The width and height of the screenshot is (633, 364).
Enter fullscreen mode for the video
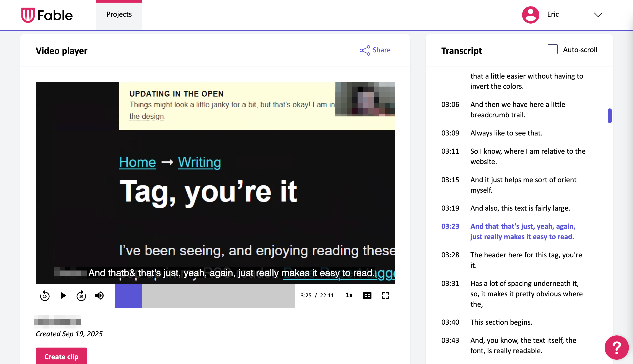tap(386, 295)
